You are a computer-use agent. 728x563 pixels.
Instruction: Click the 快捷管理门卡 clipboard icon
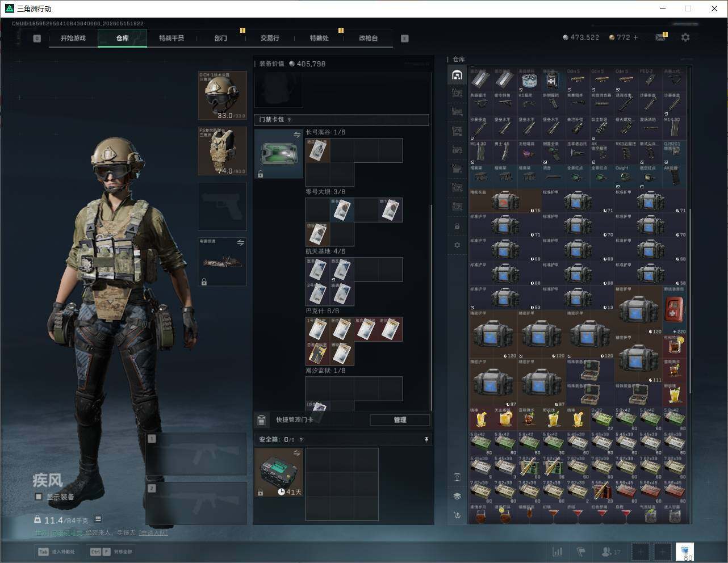point(261,420)
